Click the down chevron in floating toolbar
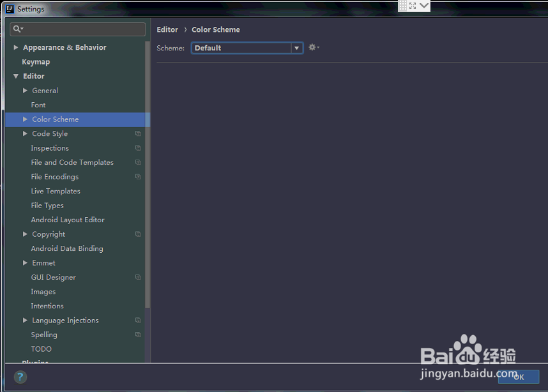Image resolution: width=548 pixels, height=392 pixels. [424, 5]
